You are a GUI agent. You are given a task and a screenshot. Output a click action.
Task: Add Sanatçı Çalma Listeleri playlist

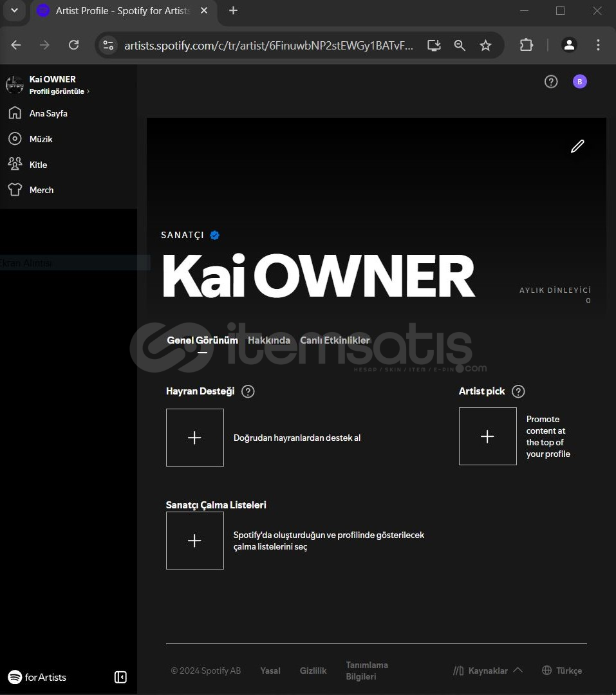(x=194, y=541)
